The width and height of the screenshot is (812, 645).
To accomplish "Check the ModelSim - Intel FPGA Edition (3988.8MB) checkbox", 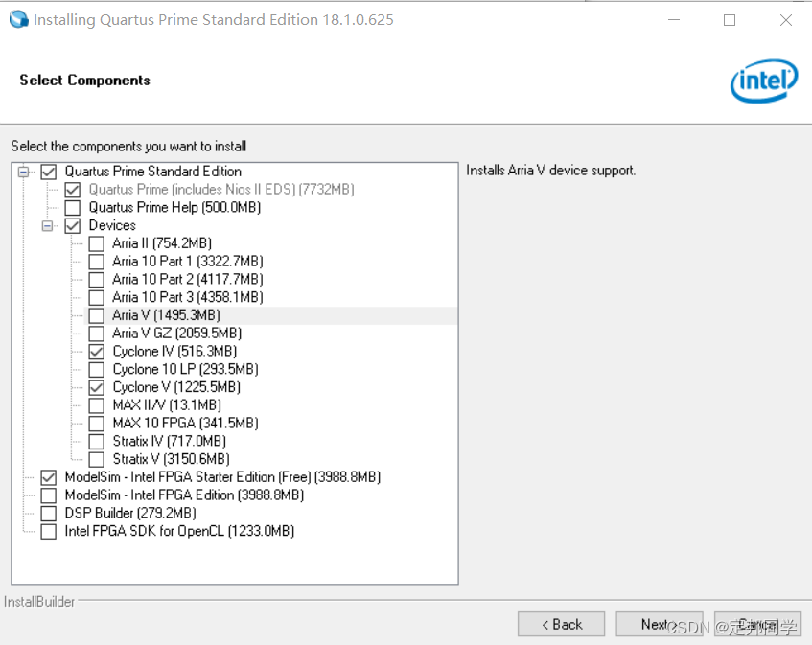I will [x=49, y=495].
